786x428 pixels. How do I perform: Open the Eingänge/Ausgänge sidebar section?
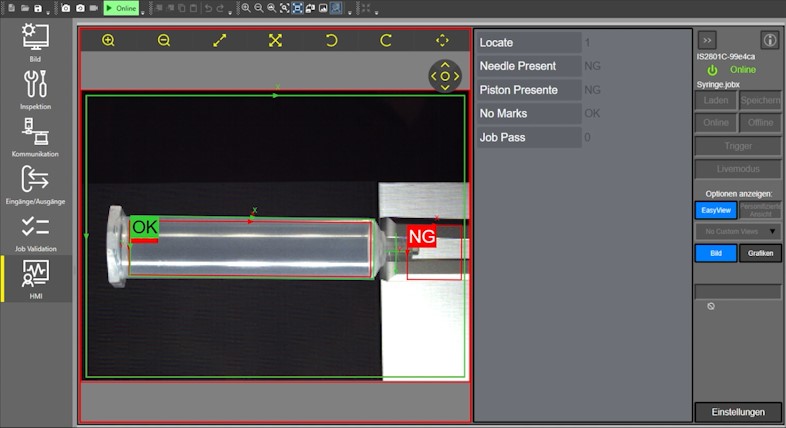pyautogui.click(x=36, y=184)
